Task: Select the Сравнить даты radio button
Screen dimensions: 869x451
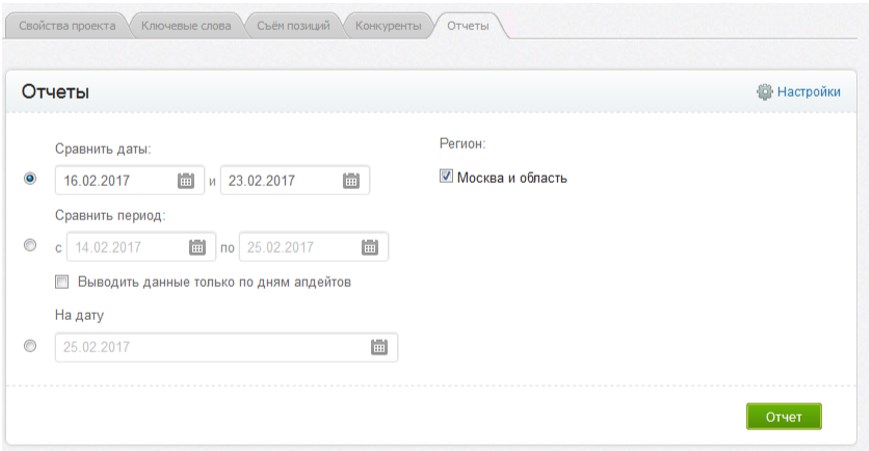Action: pos(30,178)
